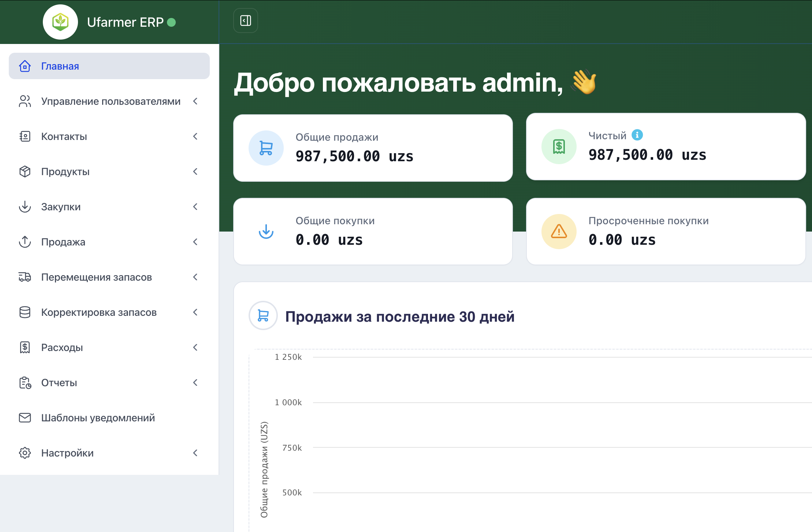
Task: Select Корректировка запасов in the sidebar
Action: tap(99, 312)
